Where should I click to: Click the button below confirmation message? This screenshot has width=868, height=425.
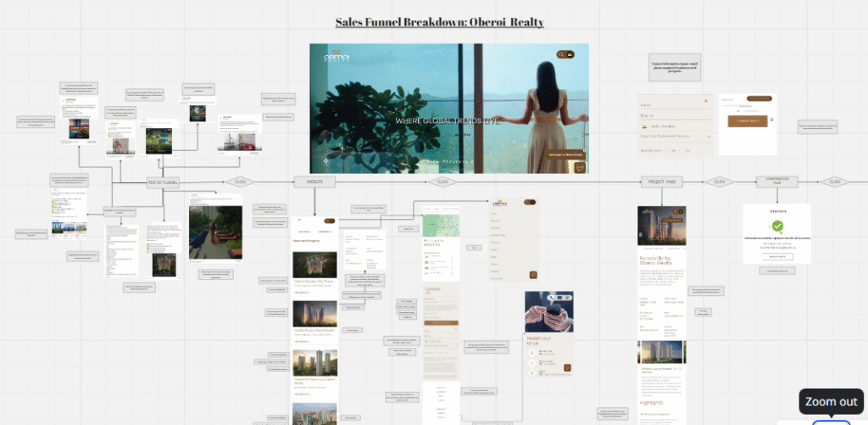pos(777,255)
